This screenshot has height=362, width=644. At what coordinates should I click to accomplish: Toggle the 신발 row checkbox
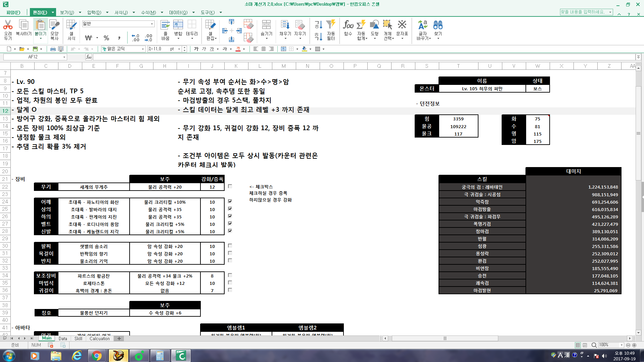pyautogui.click(x=230, y=231)
